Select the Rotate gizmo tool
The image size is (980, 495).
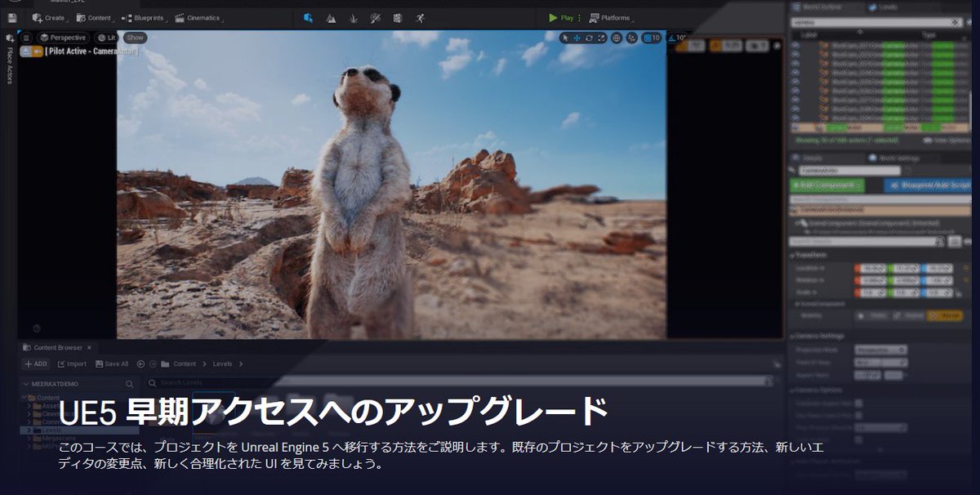click(590, 38)
